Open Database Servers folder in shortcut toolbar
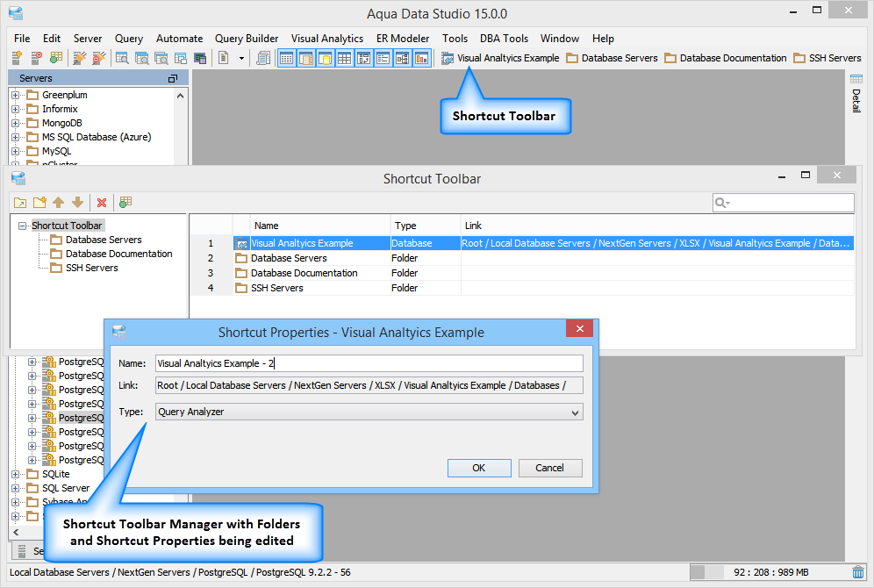Screen dimensions: 874x588 pyautogui.click(x=612, y=58)
